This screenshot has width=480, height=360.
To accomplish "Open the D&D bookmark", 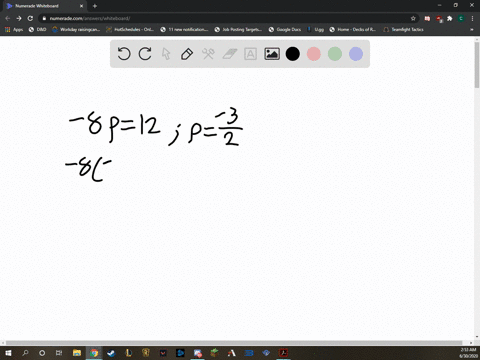I will [x=37, y=29].
